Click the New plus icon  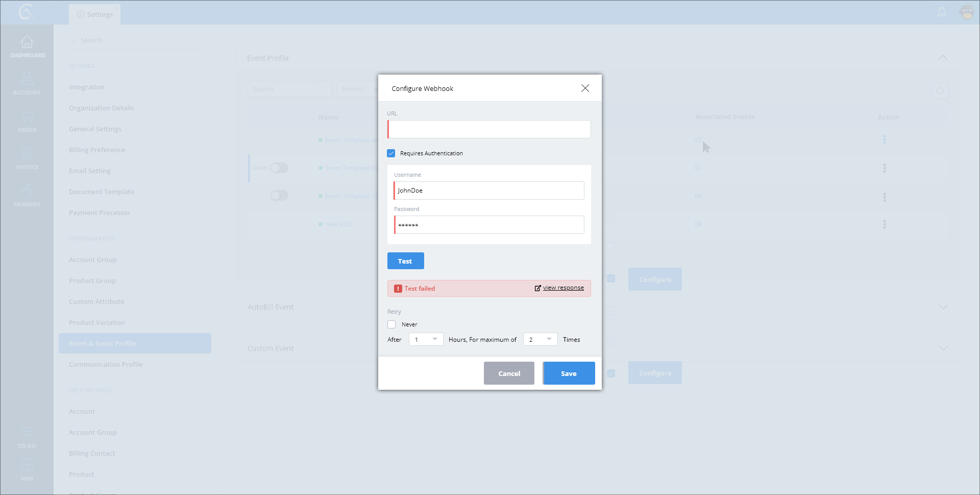click(27, 465)
